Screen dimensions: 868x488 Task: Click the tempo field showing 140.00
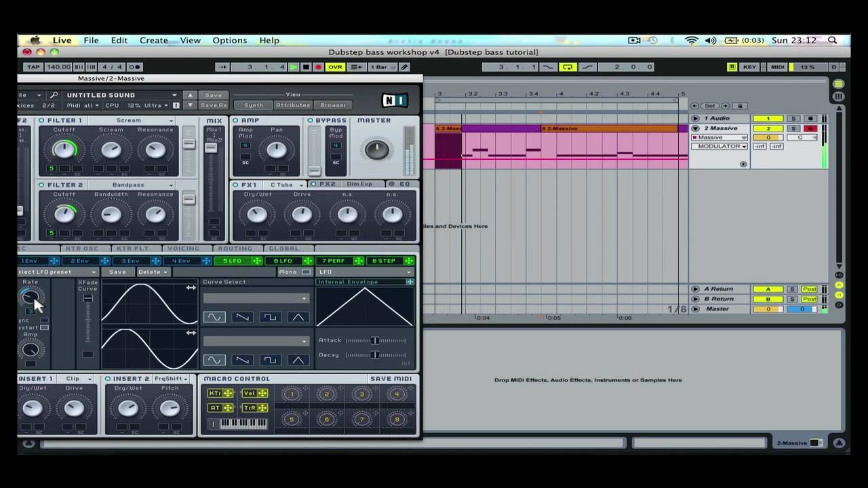[58, 67]
